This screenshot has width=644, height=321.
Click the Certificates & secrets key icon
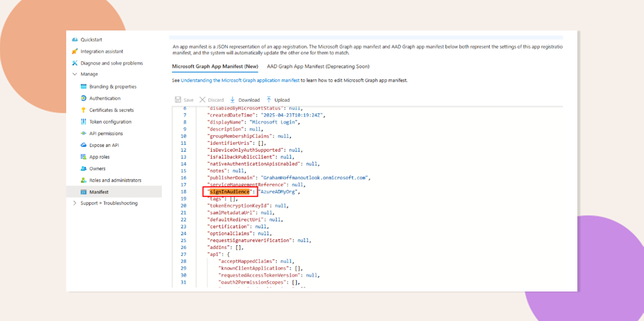[x=84, y=110]
